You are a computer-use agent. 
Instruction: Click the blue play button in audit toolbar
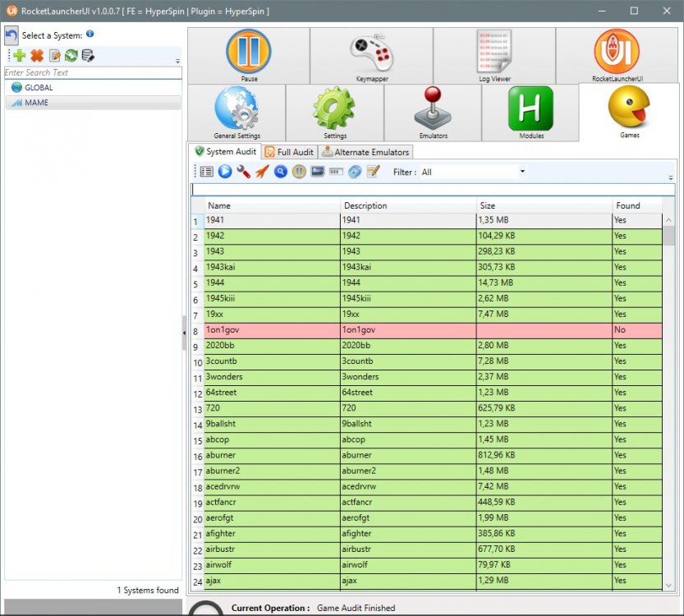click(225, 172)
